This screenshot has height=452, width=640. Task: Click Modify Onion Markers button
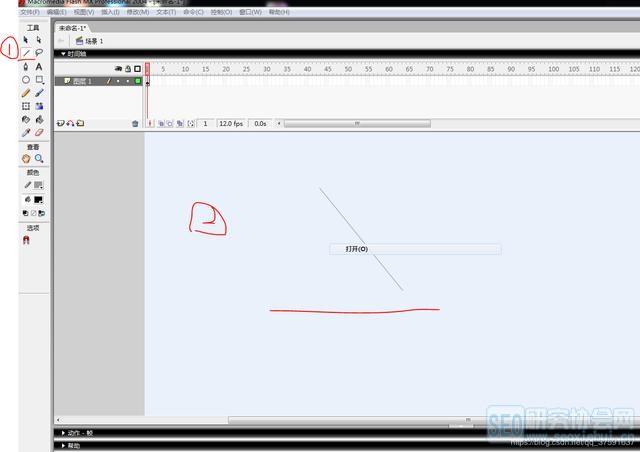pos(191,123)
